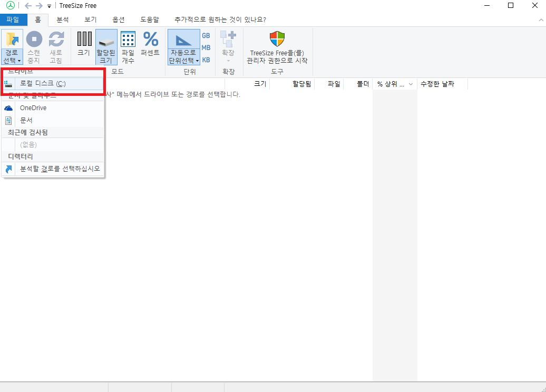546x392 pixels.
Task: Select the 크기 size mode icon
Action: point(84,39)
